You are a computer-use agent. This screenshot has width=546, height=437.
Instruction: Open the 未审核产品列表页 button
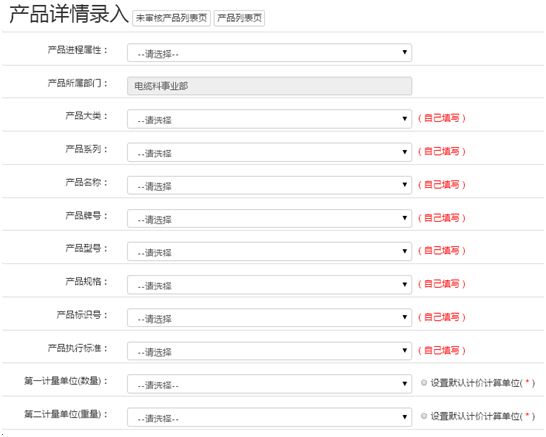pos(171,18)
